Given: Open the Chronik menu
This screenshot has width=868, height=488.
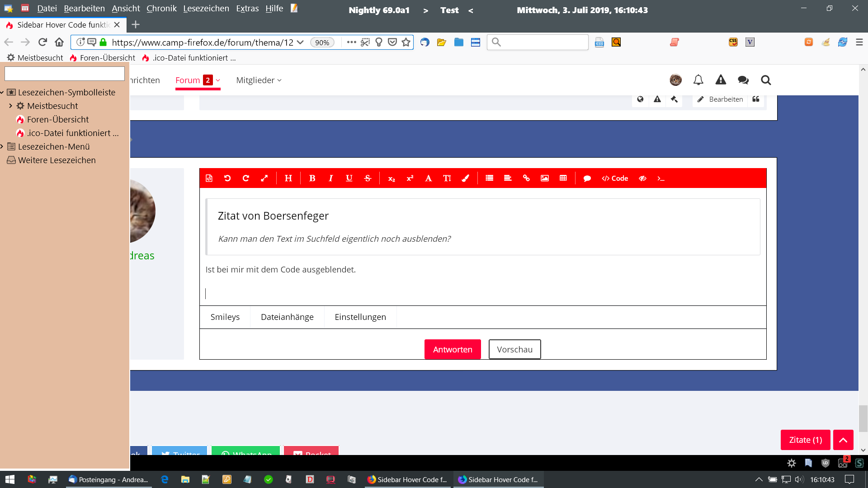Looking at the screenshot, I should [161, 8].
